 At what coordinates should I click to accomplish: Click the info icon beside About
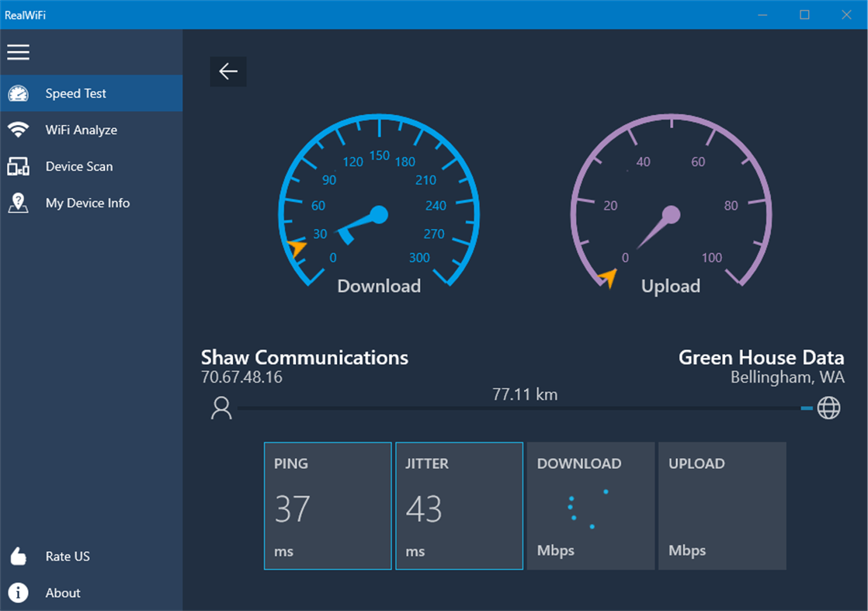pyautogui.click(x=18, y=592)
